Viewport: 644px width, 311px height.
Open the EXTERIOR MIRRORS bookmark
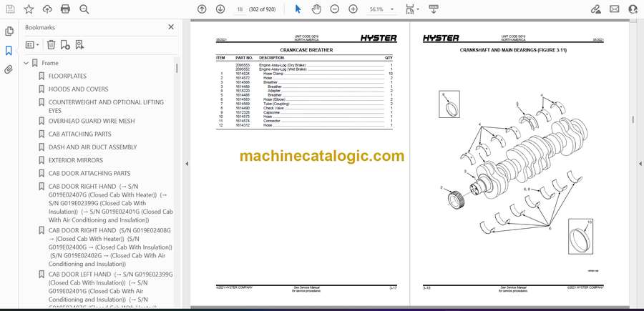pyautogui.click(x=76, y=160)
